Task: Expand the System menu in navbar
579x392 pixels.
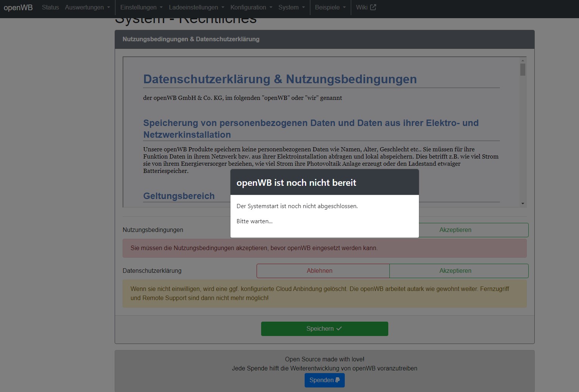Action: pyautogui.click(x=291, y=8)
